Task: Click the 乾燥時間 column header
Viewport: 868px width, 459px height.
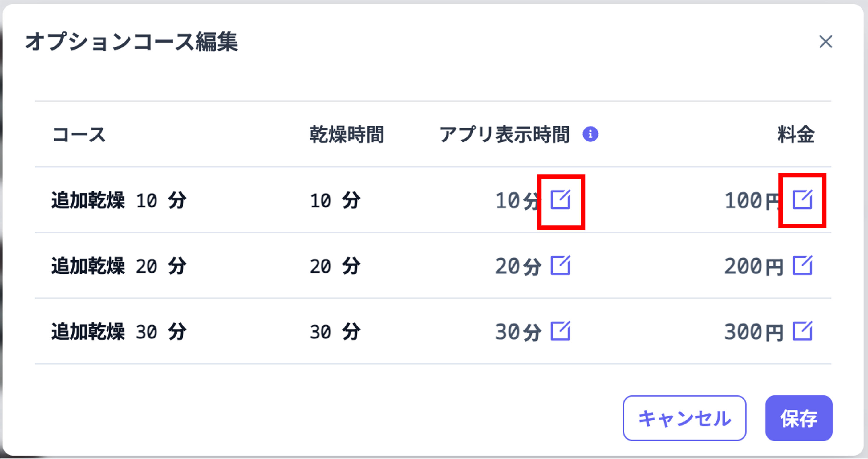Action: point(347,135)
